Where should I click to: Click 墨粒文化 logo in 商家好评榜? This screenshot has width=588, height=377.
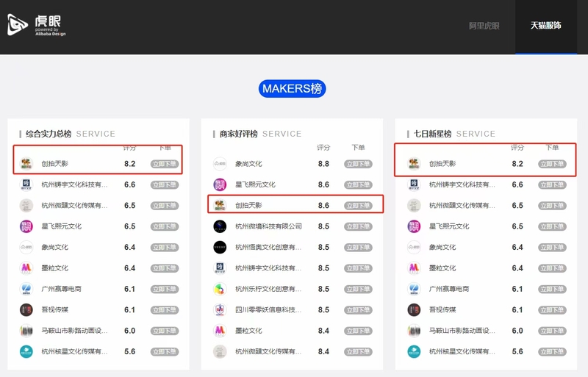point(220,331)
